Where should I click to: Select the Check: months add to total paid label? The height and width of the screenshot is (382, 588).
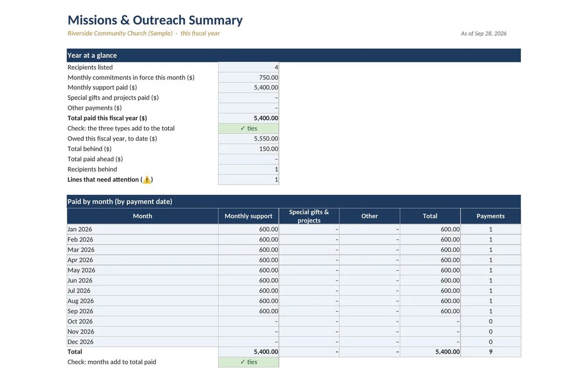112,362
